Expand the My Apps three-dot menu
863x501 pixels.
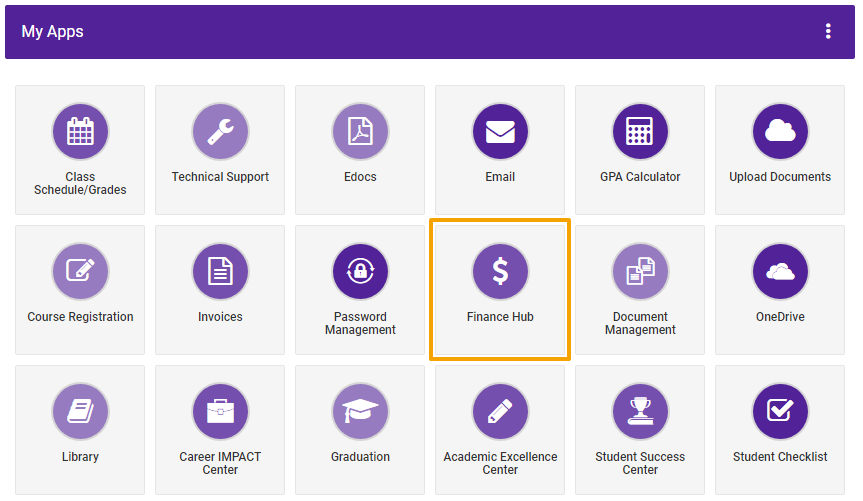point(828,31)
